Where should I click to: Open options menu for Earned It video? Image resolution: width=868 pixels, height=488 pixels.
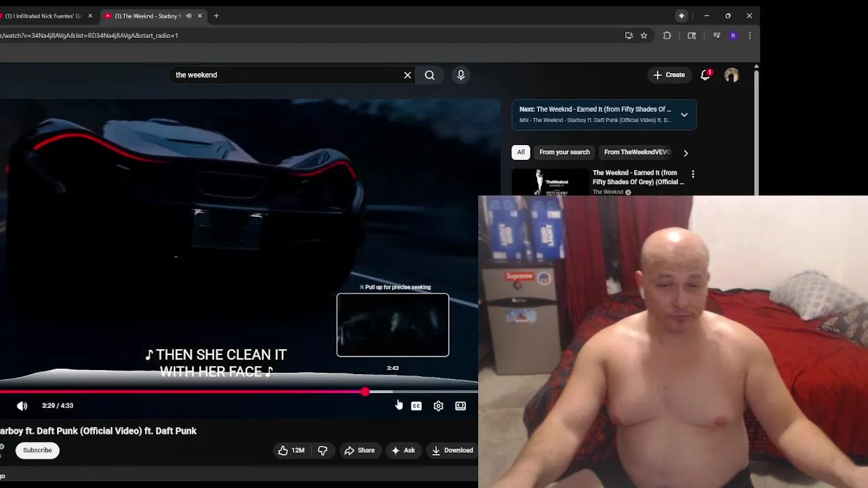pyautogui.click(x=692, y=175)
